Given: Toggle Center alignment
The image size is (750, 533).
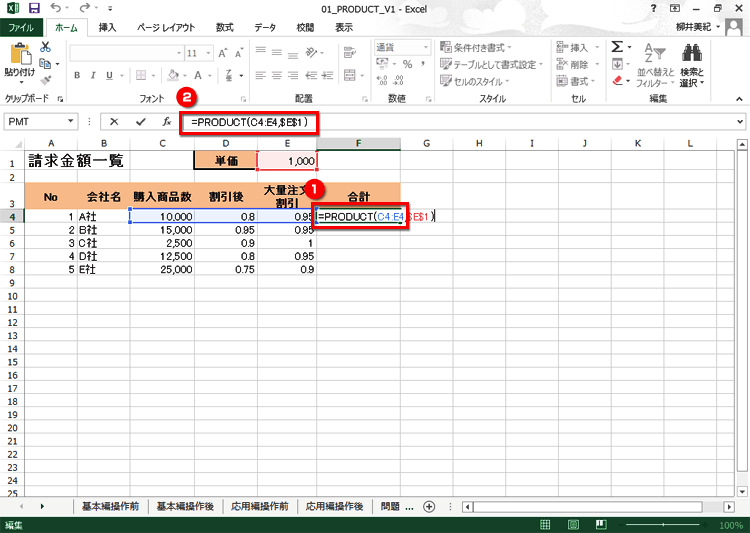Looking at the screenshot, I should [277, 75].
